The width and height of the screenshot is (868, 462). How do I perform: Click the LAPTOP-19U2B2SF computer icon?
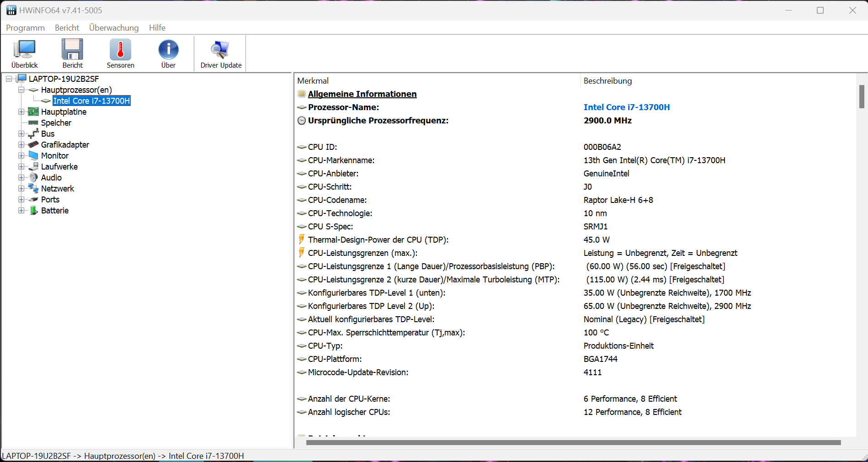(x=21, y=79)
